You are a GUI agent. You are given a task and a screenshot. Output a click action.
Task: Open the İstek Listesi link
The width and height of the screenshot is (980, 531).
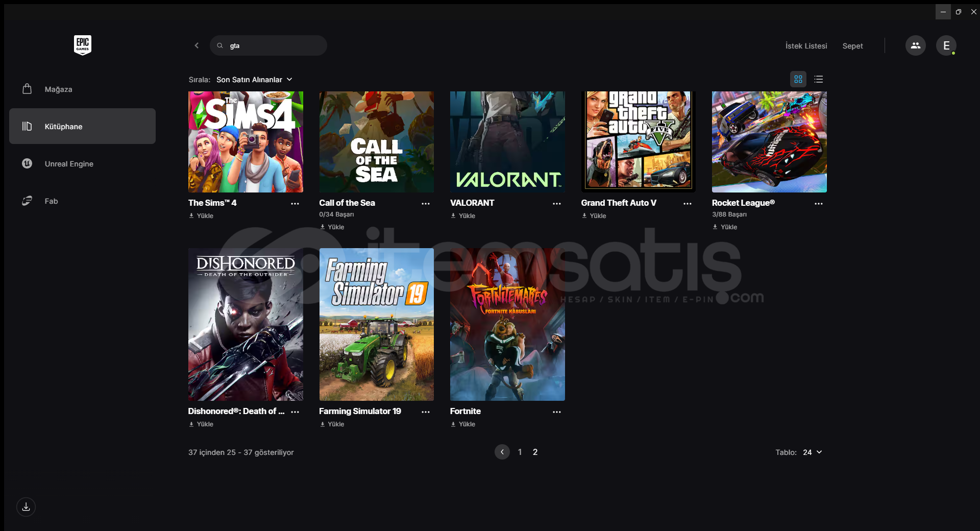806,46
